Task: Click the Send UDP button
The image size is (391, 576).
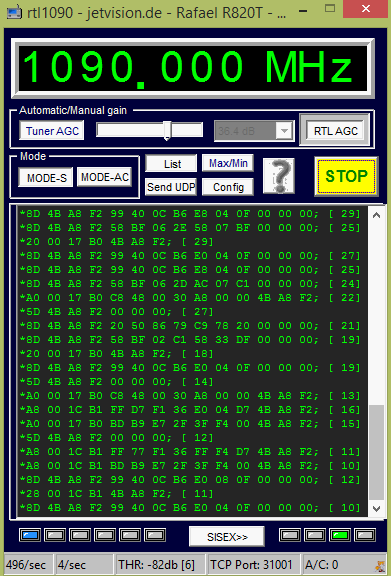Action: (171, 187)
